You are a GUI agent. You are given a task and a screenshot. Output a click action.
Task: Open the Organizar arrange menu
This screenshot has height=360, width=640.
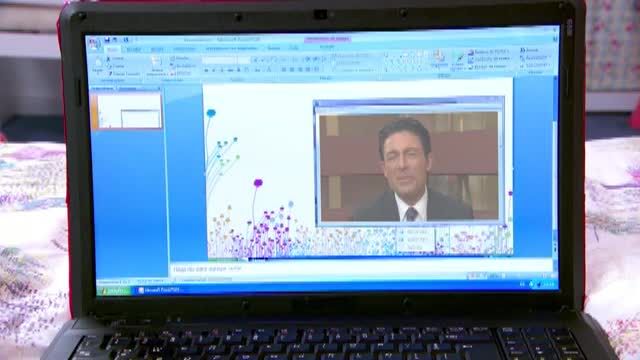point(439,59)
